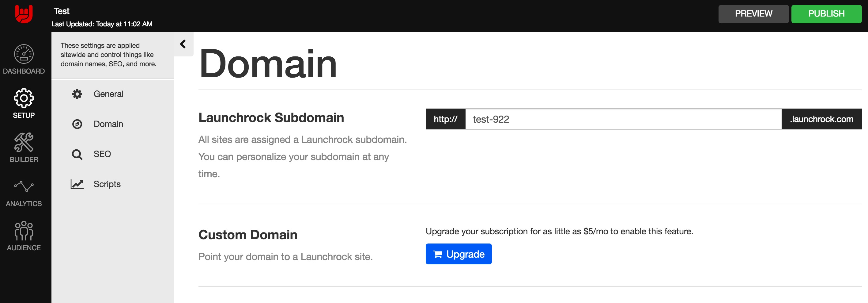Click the Test site title
Viewport: 868px width, 303px height.
tap(61, 11)
